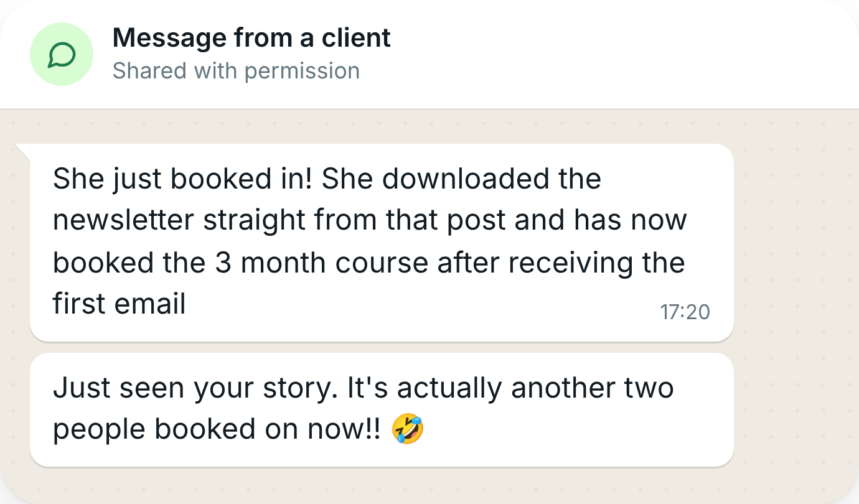Click the rolling-on-floor laughing emoji
This screenshot has height=504, width=859.
408,429
